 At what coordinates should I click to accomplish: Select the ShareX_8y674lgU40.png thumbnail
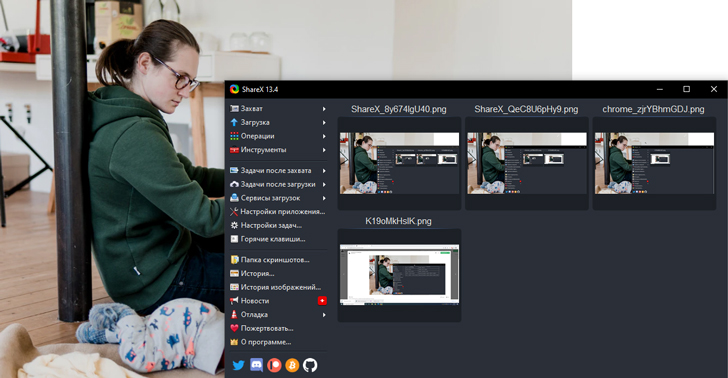tap(399, 163)
